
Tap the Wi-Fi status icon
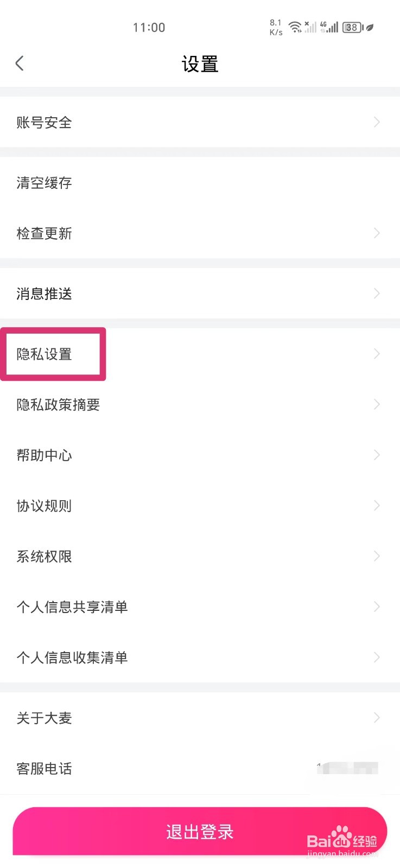tap(295, 27)
